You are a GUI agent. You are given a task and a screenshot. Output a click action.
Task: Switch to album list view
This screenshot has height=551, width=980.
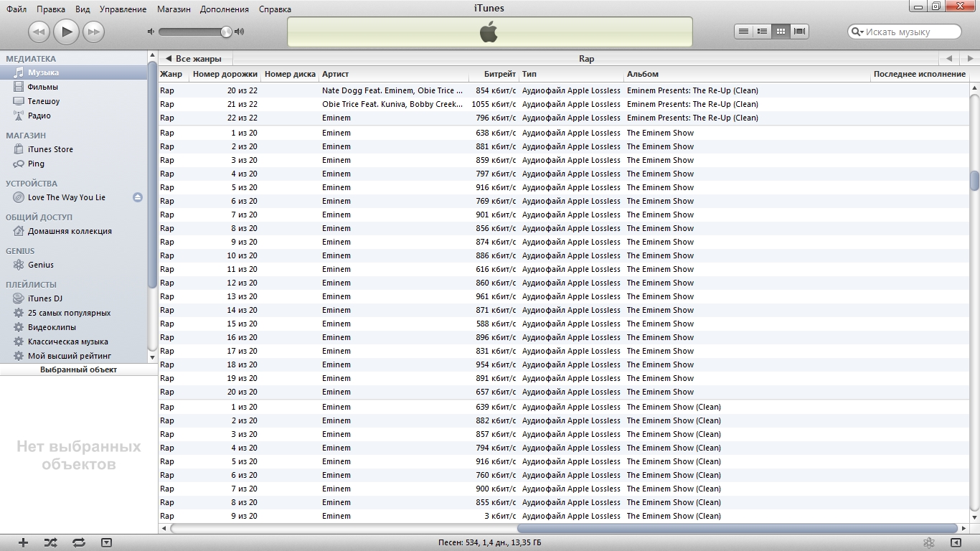click(762, 32)
